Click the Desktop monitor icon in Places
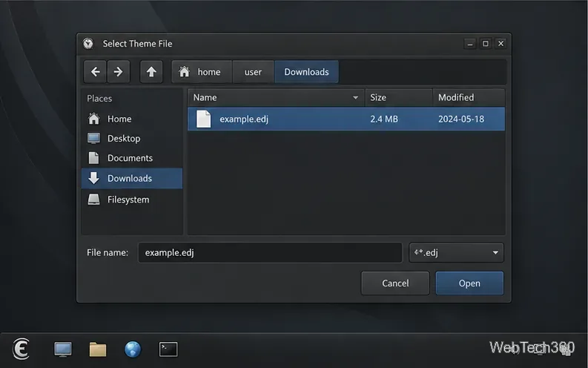 (93, 139)
